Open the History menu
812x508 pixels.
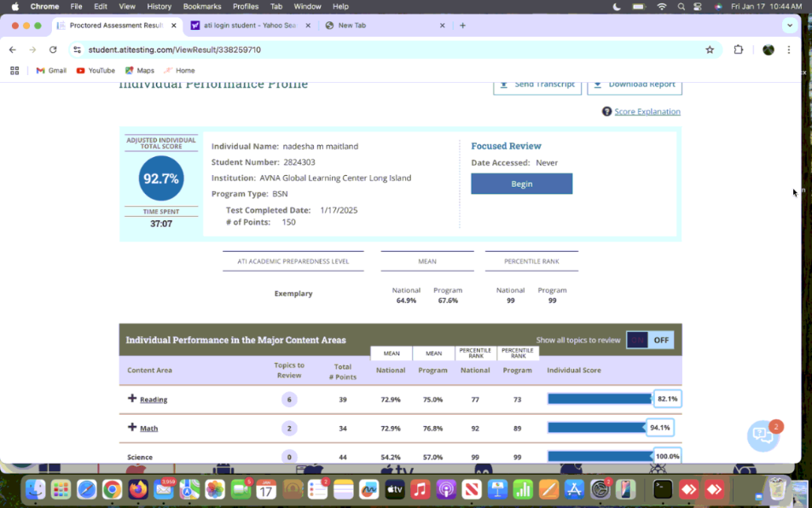click(x=159, y=6)
